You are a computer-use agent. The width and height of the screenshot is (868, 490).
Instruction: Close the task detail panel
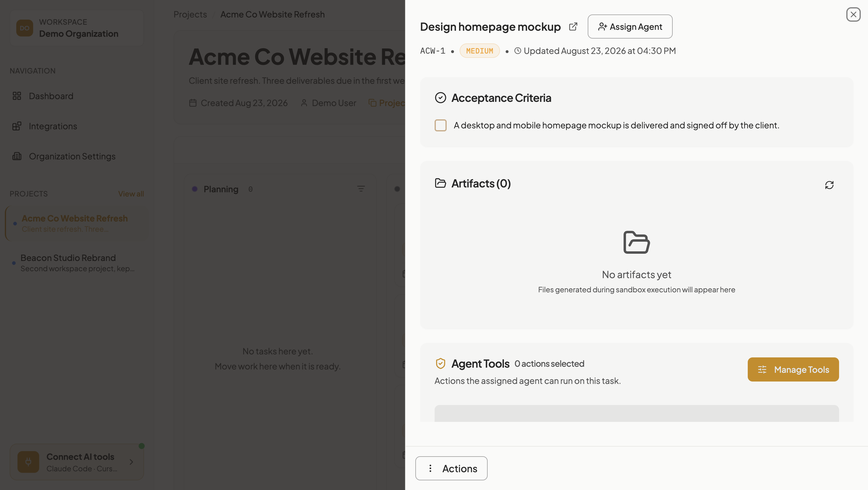pos(853,14)
